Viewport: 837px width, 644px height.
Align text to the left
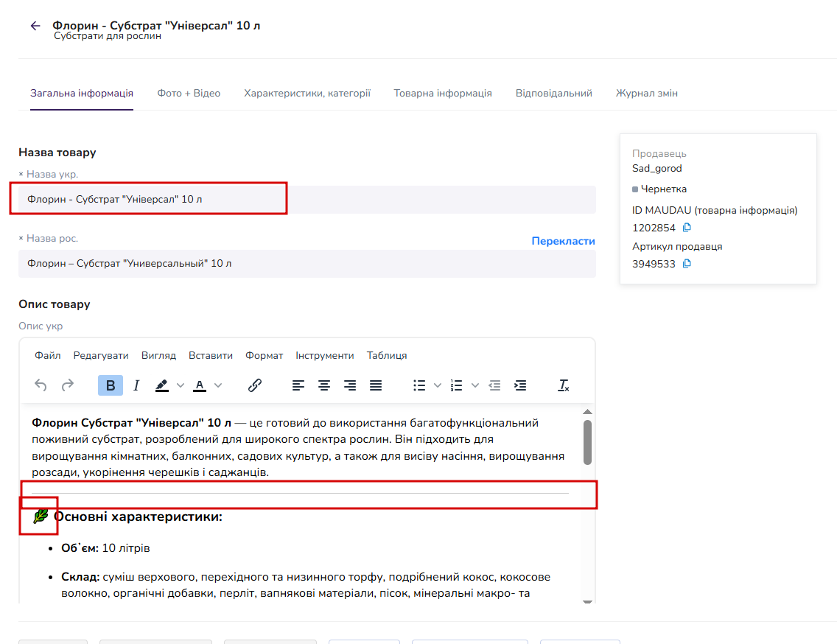pyautogui.click(x=298, y=385)
